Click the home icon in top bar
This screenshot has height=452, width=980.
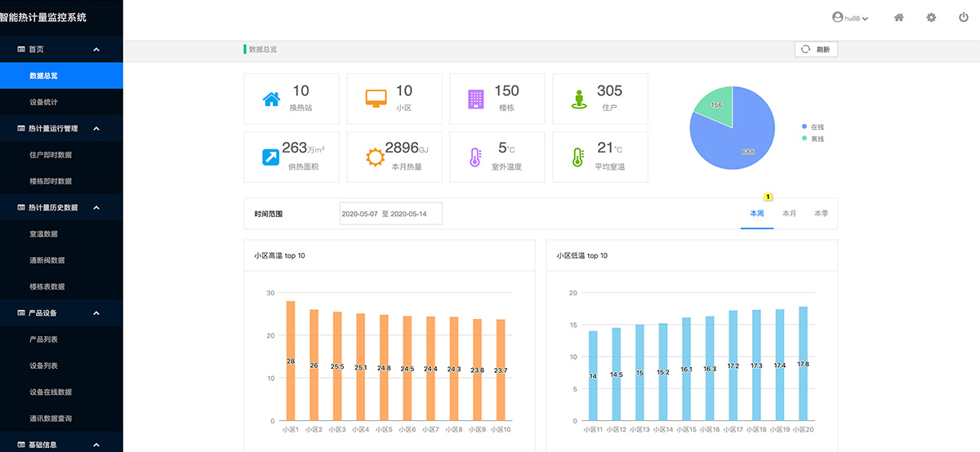coord(898,17)
